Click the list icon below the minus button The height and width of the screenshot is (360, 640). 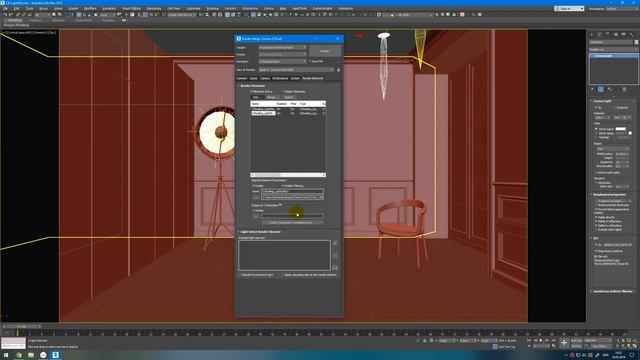(335, 268)
